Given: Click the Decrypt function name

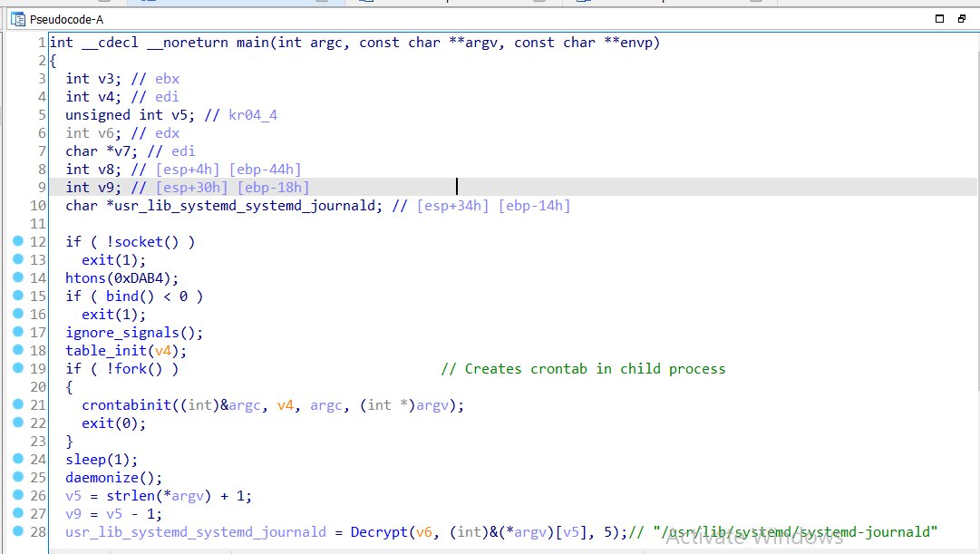Looking at the screenshot, I should click(378, 532).
